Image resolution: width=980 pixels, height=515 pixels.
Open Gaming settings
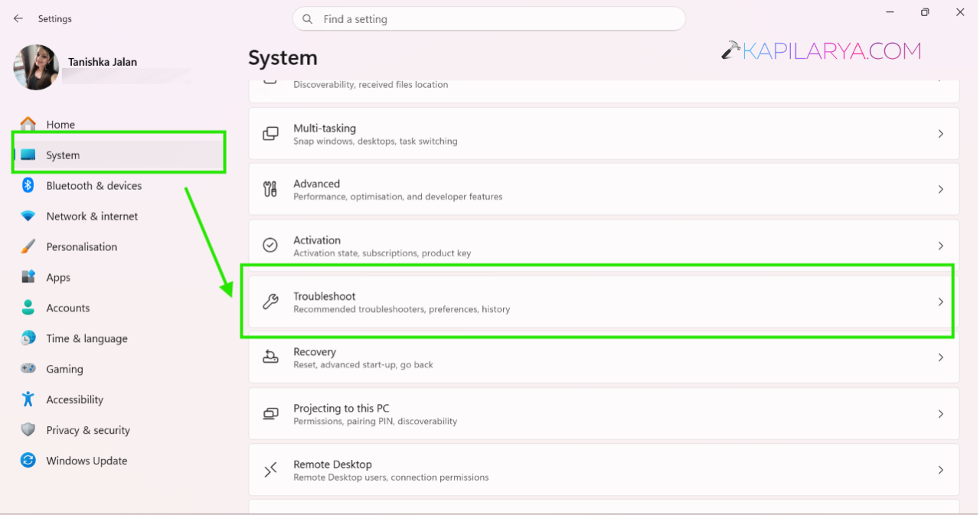click(x=119, y=369)
